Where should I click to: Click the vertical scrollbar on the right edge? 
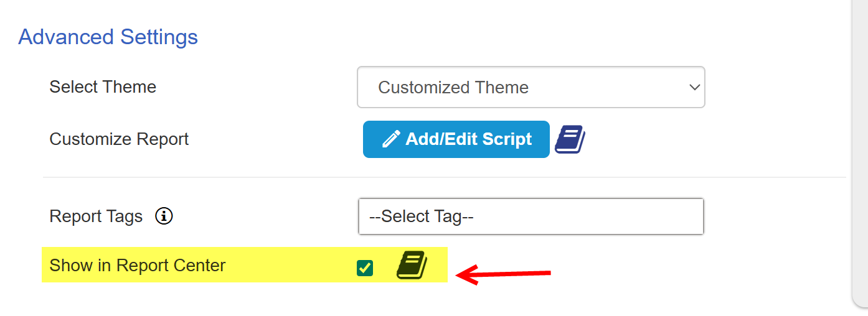pyautogui.click(x=860, y=149)
